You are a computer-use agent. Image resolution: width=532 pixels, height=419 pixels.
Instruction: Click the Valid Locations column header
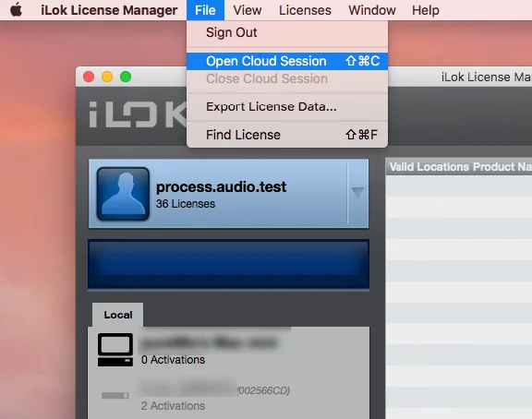click(x=429, y=167)
